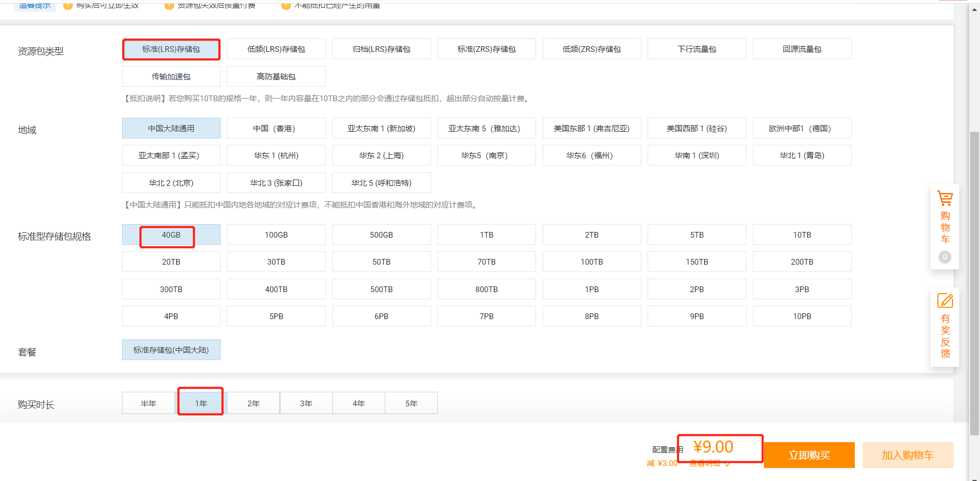Select 高防基础包 resource type

coord(276,76)
